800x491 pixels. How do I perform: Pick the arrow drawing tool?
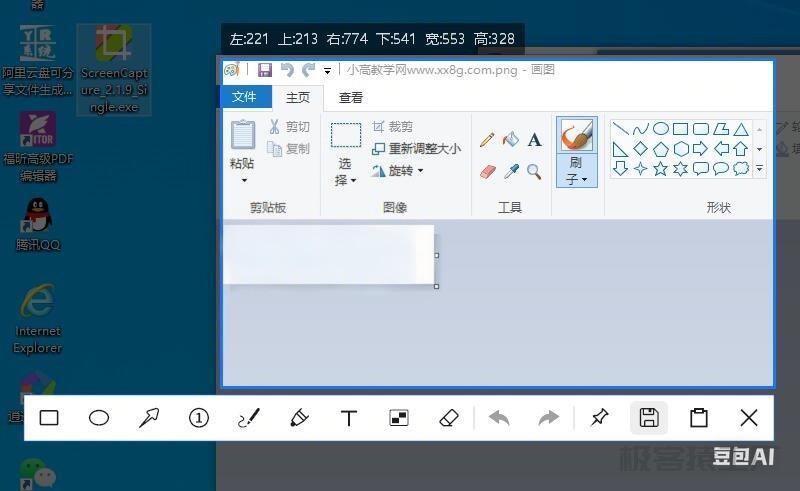point(149,418)
